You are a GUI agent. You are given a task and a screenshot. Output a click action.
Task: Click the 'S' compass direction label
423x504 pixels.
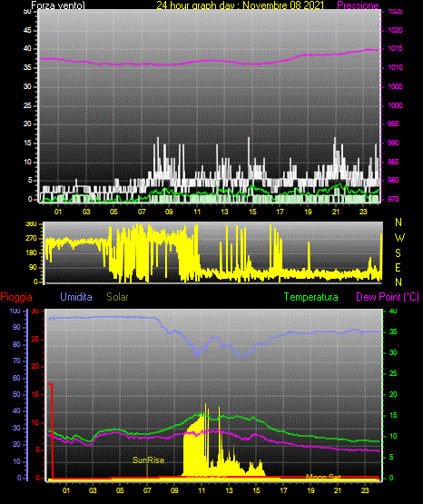point(398,253)
